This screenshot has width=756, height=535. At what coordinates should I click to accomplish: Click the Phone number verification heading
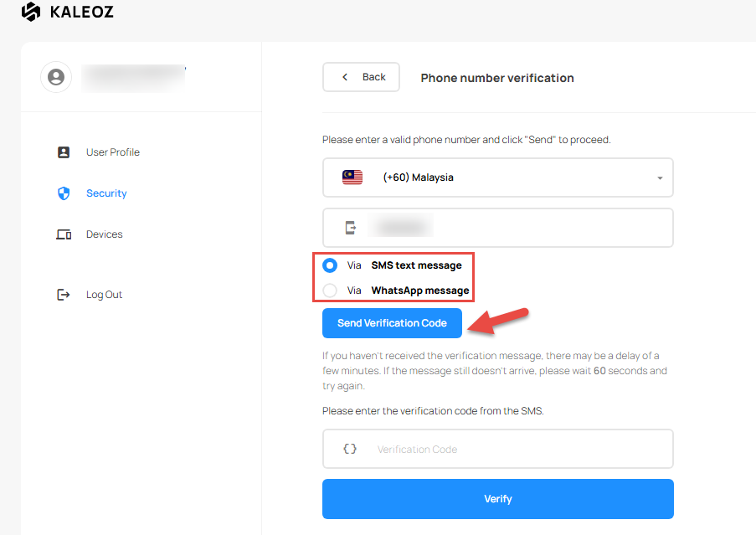497,78
